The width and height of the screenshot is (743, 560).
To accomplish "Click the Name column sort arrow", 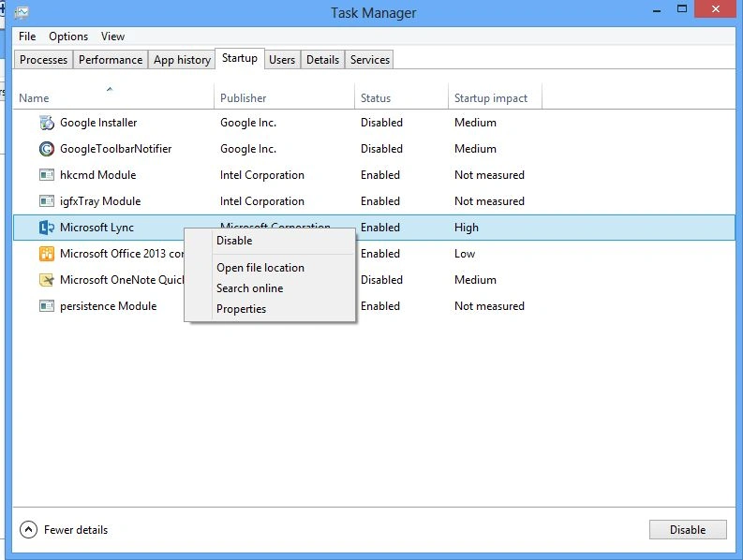I will tap(110, 89).
